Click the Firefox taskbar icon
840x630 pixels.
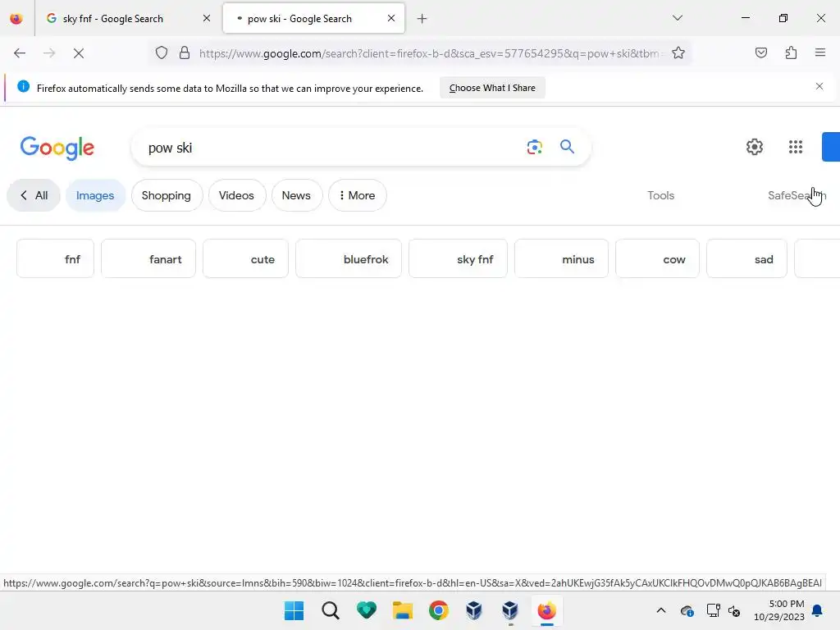point(546,610)
